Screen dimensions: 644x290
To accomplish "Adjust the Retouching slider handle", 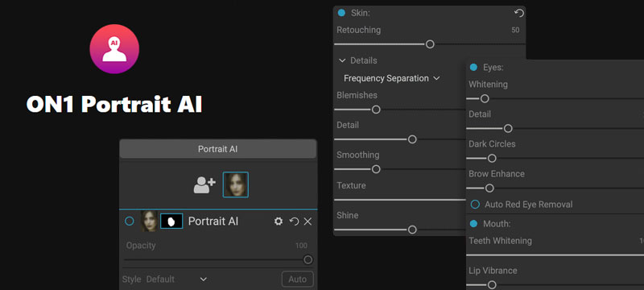I will click(430, 44).
